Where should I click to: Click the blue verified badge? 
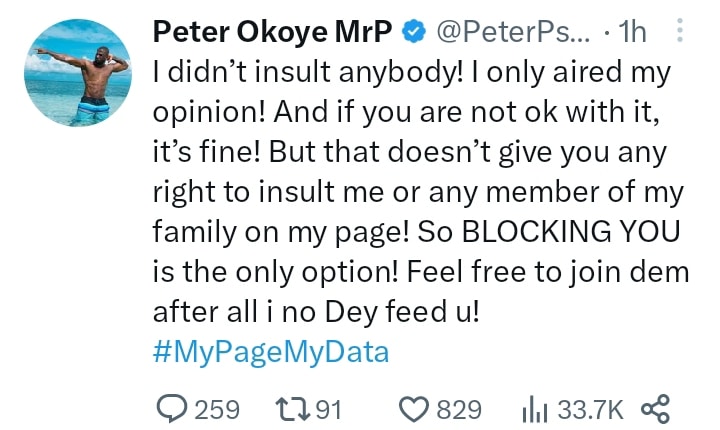414,32
